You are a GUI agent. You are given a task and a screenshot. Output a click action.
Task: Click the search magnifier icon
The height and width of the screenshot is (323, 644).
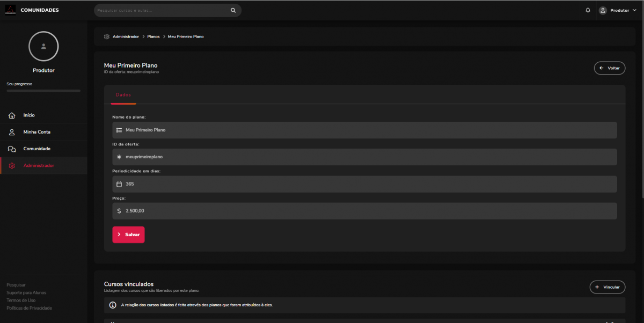click(x=233, y=10)
